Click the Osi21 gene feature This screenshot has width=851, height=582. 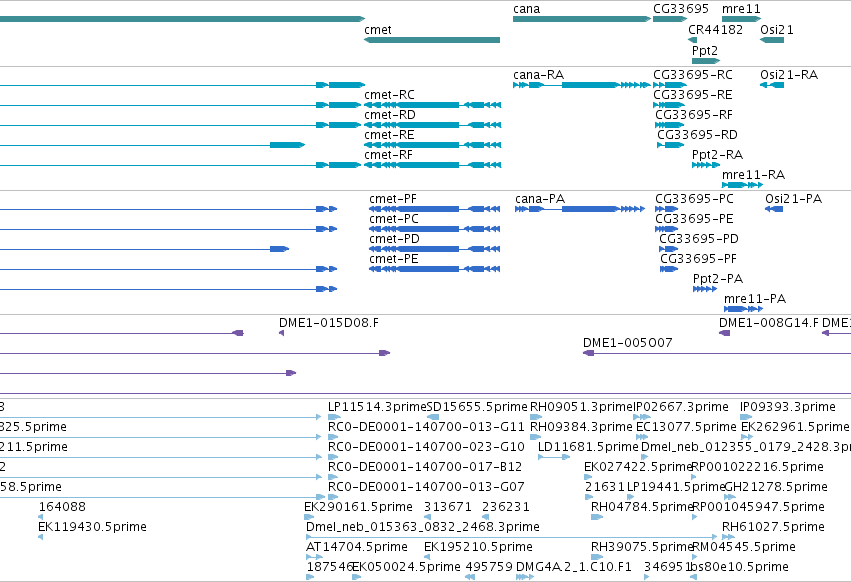772,40
